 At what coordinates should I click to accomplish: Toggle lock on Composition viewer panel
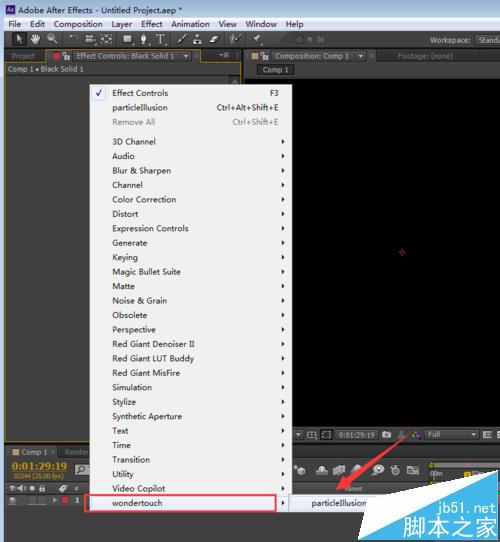pyautogui.click(x=265, y=56)
